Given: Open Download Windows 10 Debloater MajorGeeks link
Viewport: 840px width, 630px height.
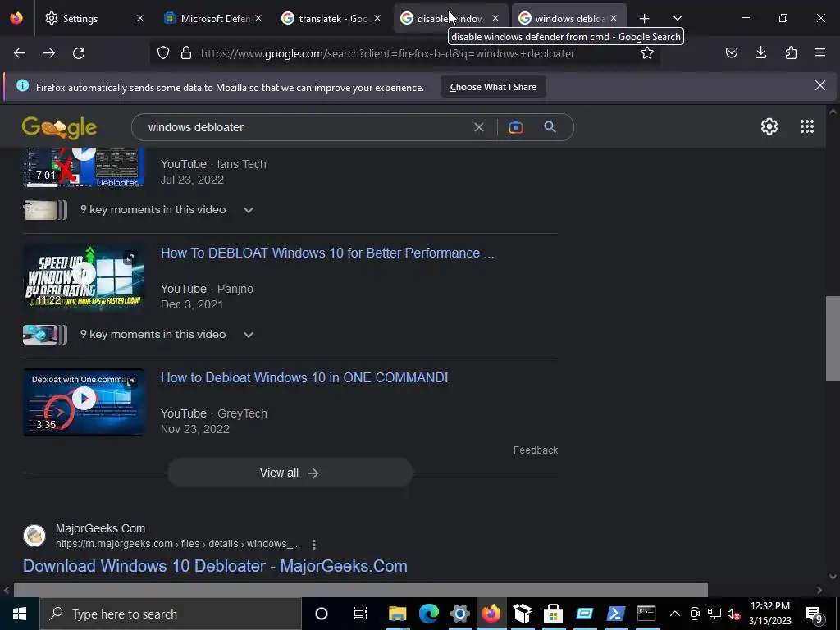Looking at the screenshot, I should pyautogui.click(x=216, y=566).
